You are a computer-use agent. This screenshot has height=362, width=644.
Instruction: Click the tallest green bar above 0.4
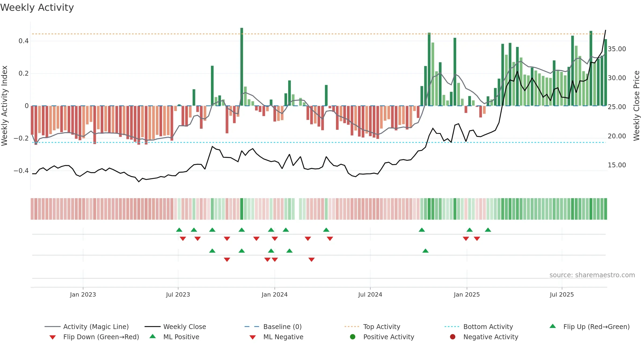tap(242, 67)
